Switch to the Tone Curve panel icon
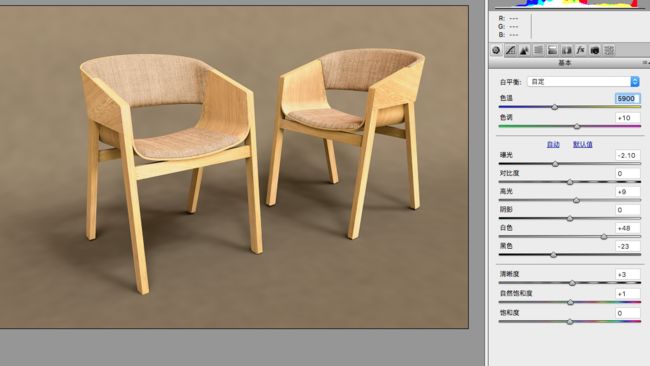This screenshot has width=650, height=366. [x=510, y=51]
